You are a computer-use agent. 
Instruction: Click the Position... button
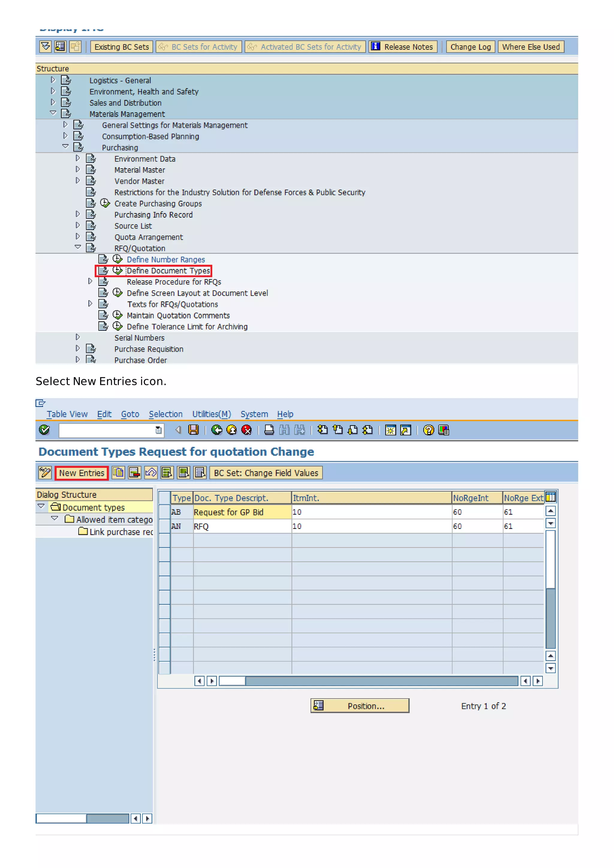click(x=359, y=706)
